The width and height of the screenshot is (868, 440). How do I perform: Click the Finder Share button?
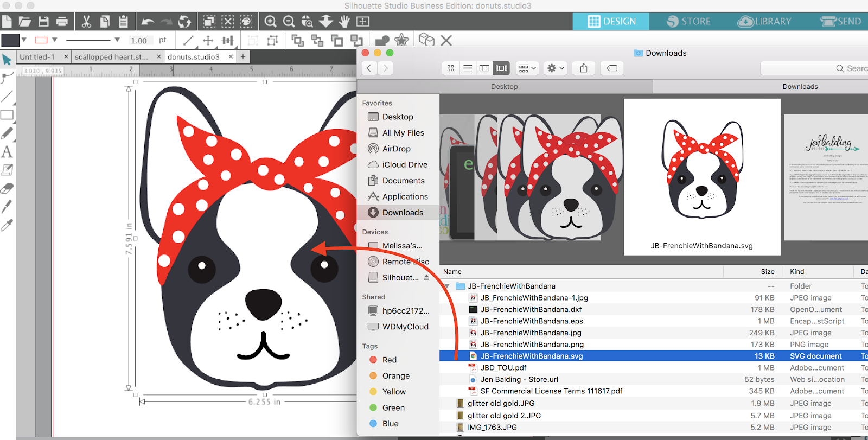tap(584, 68)
